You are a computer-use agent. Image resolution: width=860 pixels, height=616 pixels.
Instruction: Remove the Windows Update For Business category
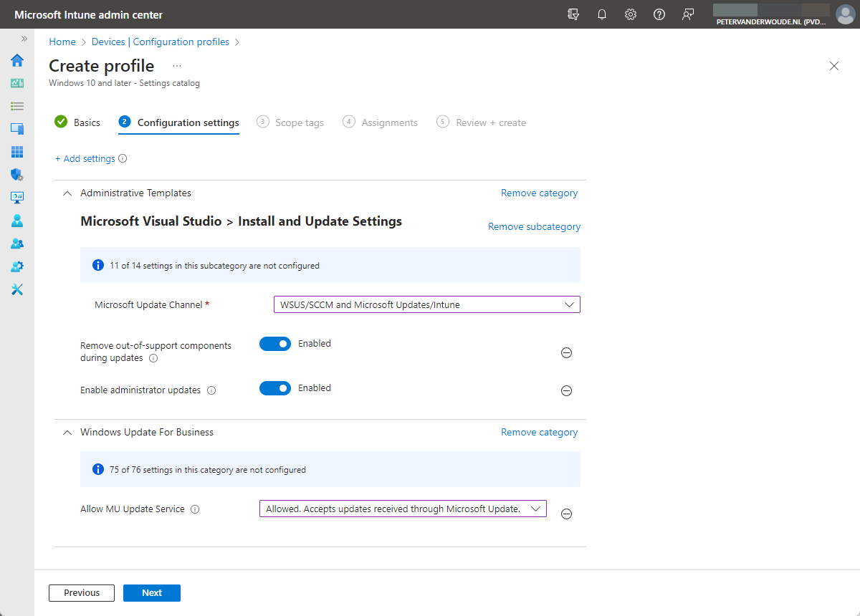(539, 432)
